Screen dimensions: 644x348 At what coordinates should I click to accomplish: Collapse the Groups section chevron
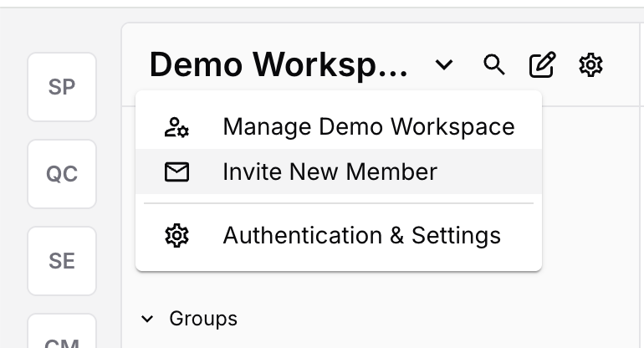[x=147, y=319]
